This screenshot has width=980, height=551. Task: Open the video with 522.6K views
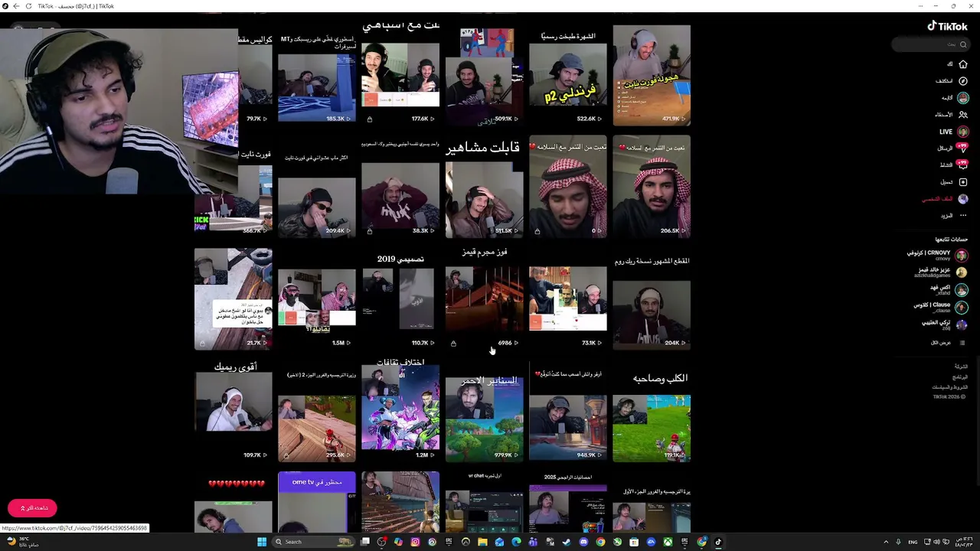point(568,75)
